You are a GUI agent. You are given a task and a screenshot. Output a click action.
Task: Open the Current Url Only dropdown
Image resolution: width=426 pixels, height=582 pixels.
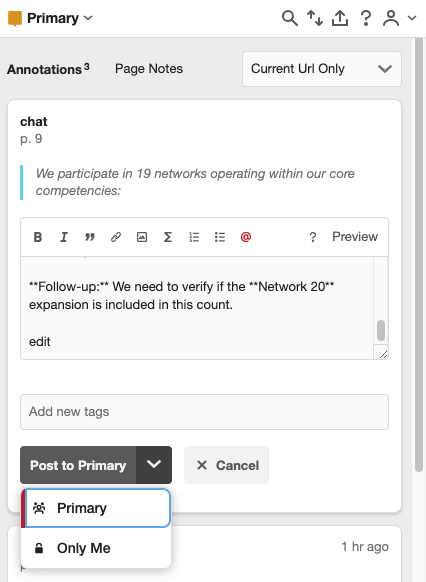[x=322, y=69]
